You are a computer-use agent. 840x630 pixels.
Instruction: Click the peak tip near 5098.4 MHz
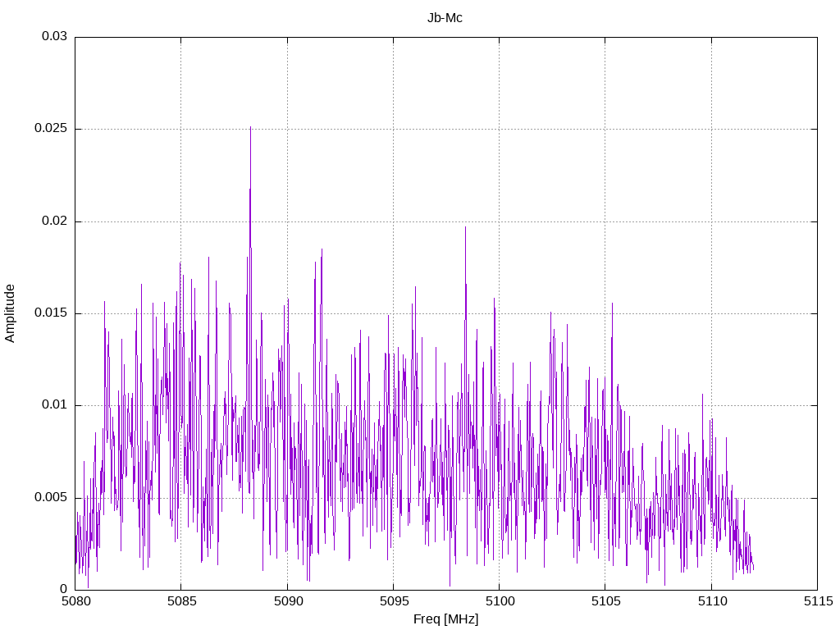(465, 227)
